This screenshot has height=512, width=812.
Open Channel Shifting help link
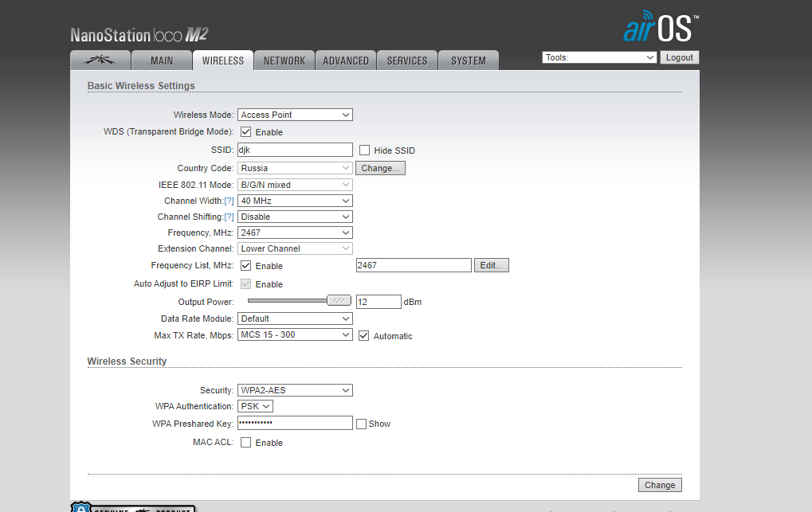click(x=229, y=217)
